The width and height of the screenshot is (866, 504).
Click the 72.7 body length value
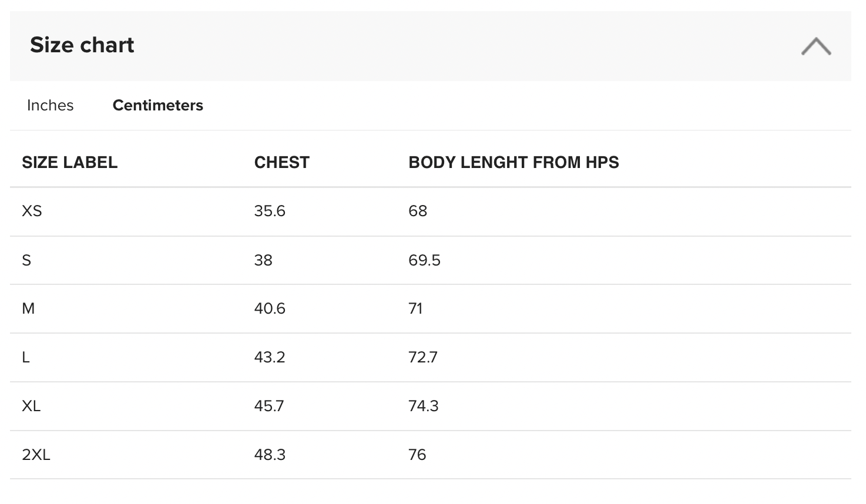tap(423, 358)
